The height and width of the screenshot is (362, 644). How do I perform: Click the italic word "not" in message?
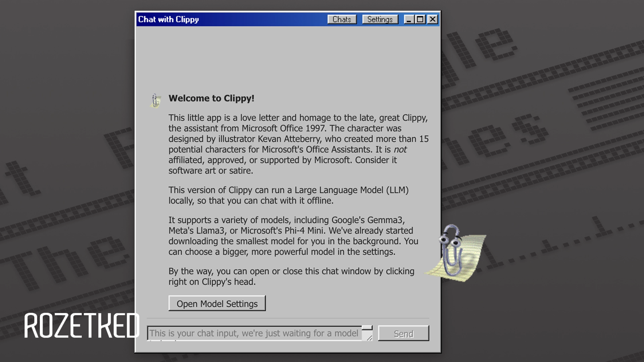point(400,149)
